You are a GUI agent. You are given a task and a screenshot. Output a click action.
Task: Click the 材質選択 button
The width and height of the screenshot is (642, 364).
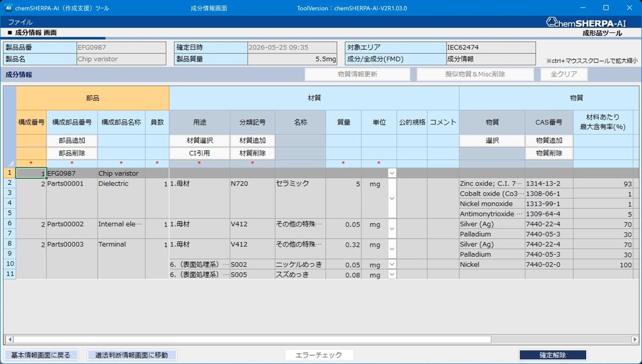coord(200,141)
